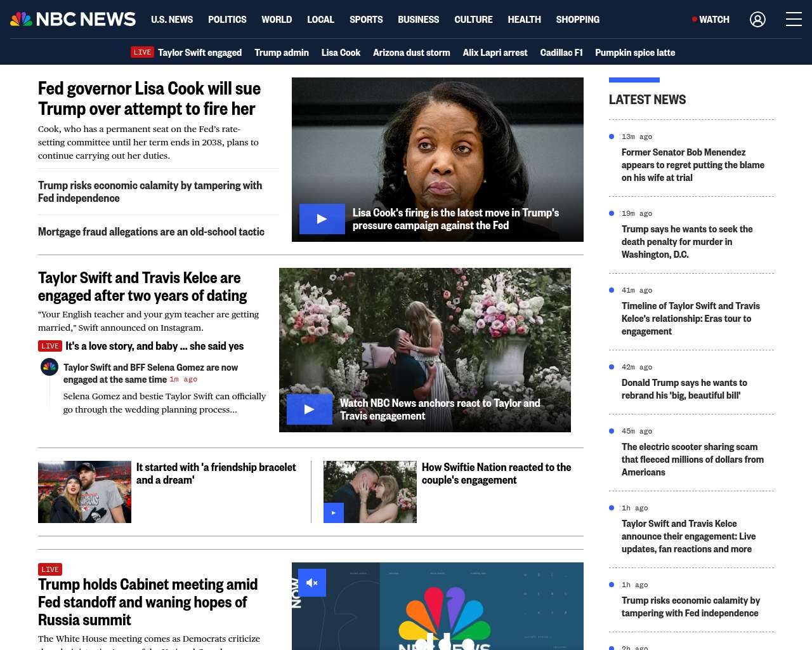Open Trump rebrand big beautiful bill story
Viewport: 812px width, 650px height.
(x=684, y=389)
